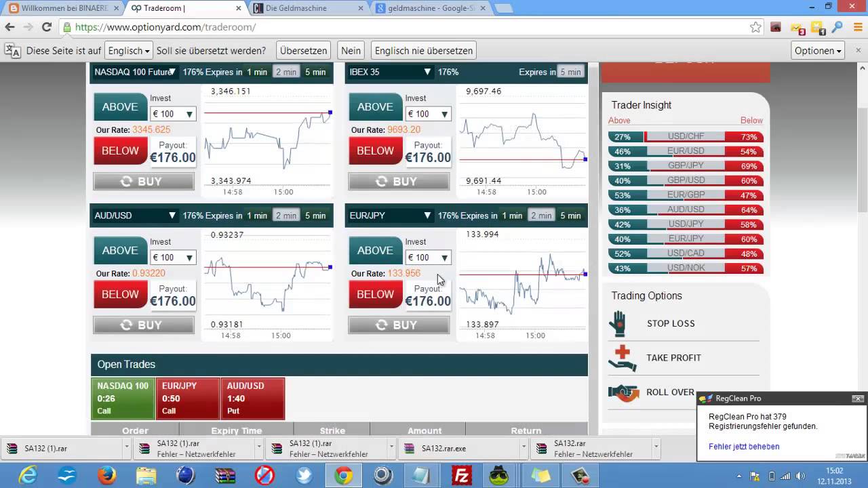The height and width of the screenshot is (488, 868).
Task: Open the Englisch language dropdown in translate bar
Action: pyautogui.click(x=129, y=50)
